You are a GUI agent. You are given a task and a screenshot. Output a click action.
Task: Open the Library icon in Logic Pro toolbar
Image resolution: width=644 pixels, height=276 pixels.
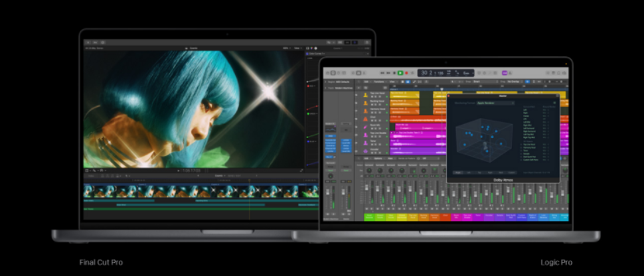[327, 73]
